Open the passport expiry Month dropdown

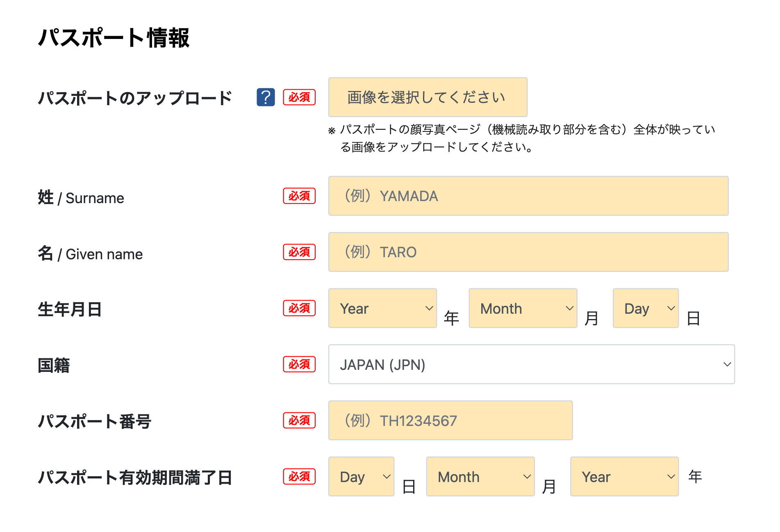[x=480, y=477]
